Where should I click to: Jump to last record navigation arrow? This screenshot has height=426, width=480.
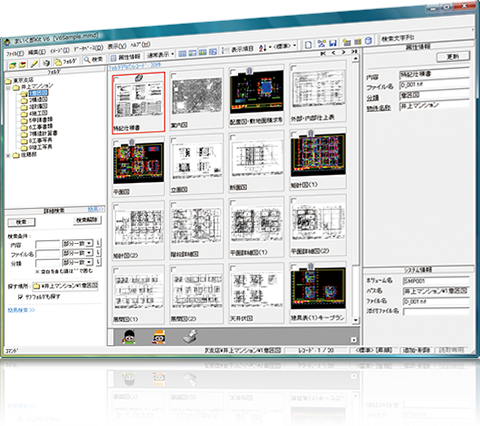(354, 52)
